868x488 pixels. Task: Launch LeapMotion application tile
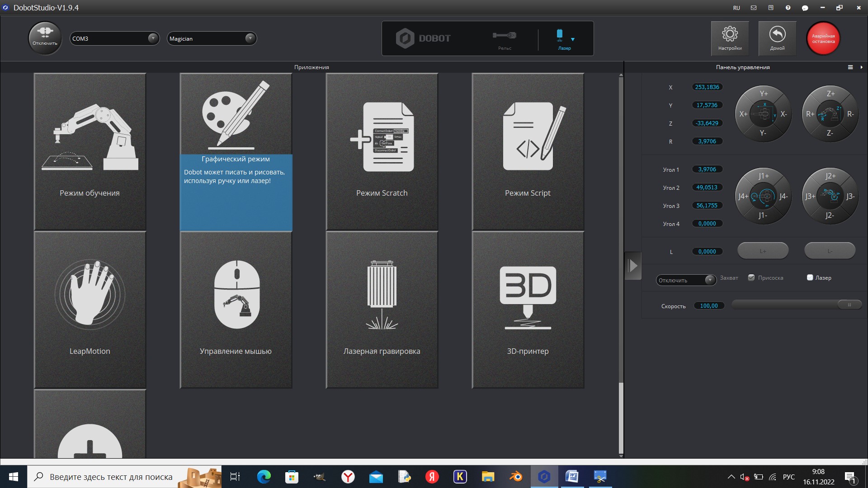pos(90,310)
